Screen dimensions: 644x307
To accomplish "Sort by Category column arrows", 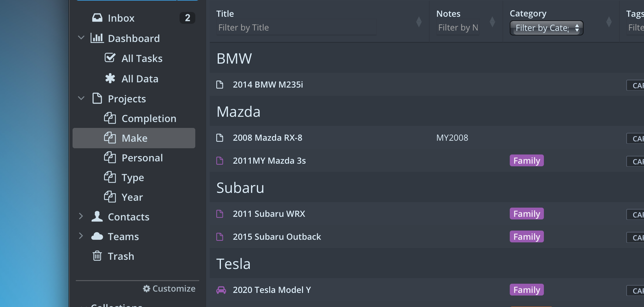I will (x=609, y=22).
